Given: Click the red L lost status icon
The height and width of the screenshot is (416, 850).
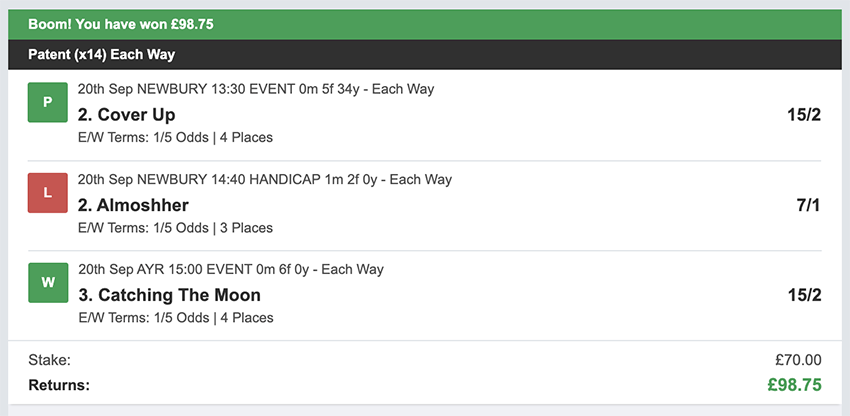Looking at the screenshot, I should (x=47, y=193).
